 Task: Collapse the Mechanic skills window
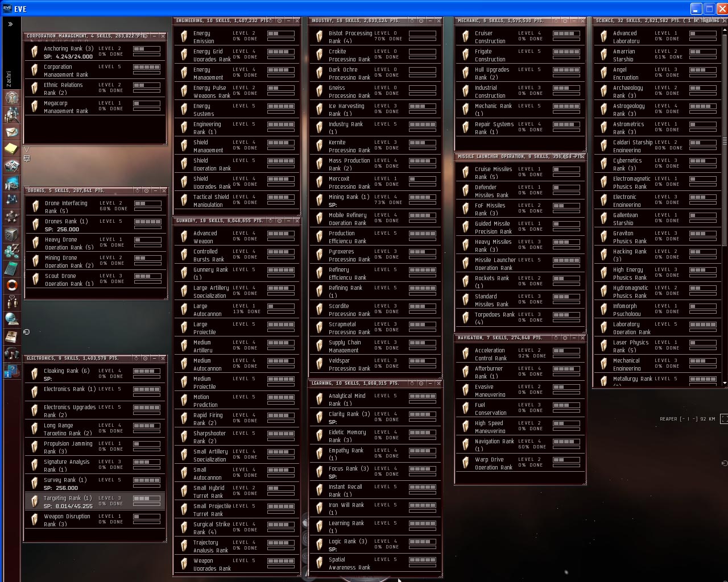pyautogui.click(x=574, y=20)
